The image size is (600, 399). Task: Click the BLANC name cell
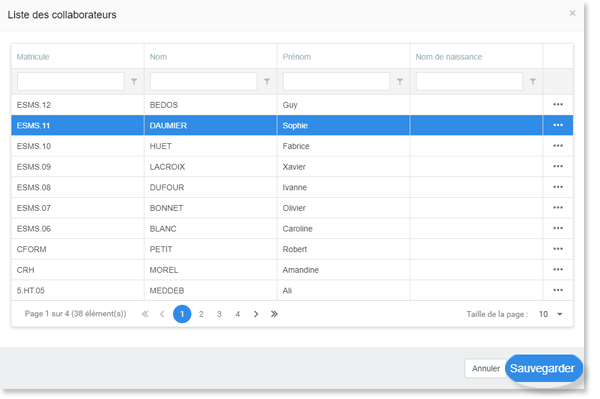coord(210,229)
